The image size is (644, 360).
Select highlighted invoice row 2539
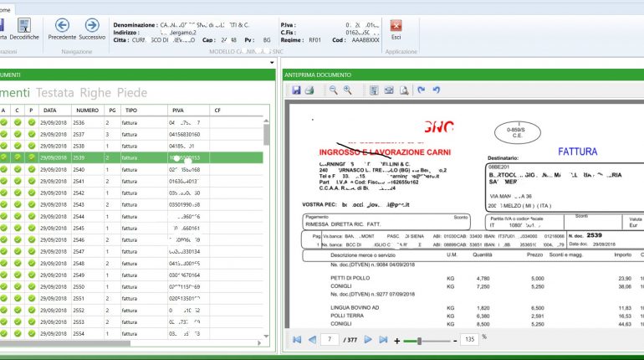131,157
